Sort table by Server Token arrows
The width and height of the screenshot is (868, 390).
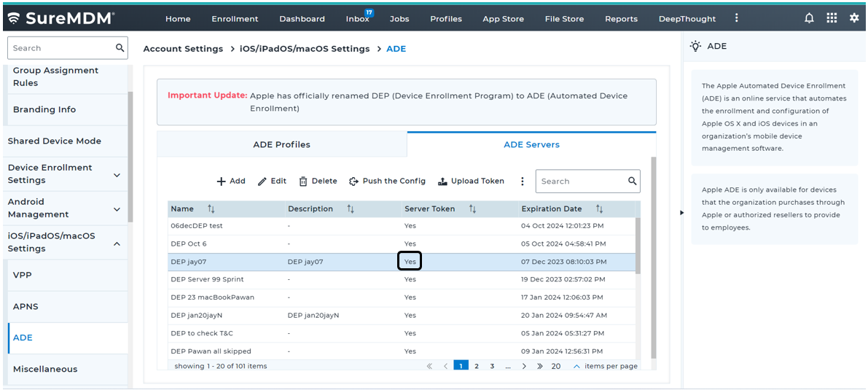pyautogui.click(x=472, y=208)
